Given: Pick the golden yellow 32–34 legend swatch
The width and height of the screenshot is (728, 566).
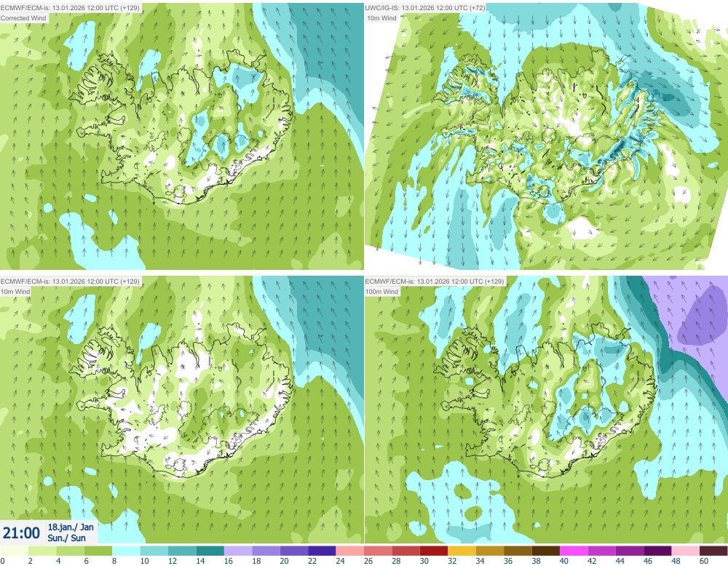Looking at the screenshot, I should [x=462, y=551].
